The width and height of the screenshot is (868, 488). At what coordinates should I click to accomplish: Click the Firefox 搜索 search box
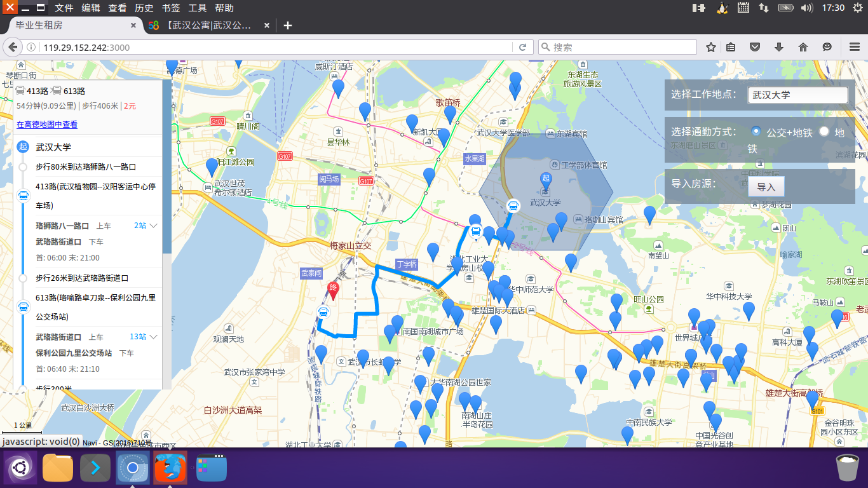[617, 47]
